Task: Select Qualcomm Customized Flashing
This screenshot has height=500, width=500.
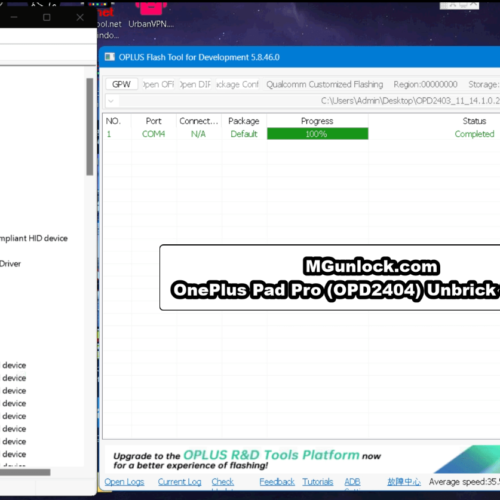Action: click(x=324, y=84)
